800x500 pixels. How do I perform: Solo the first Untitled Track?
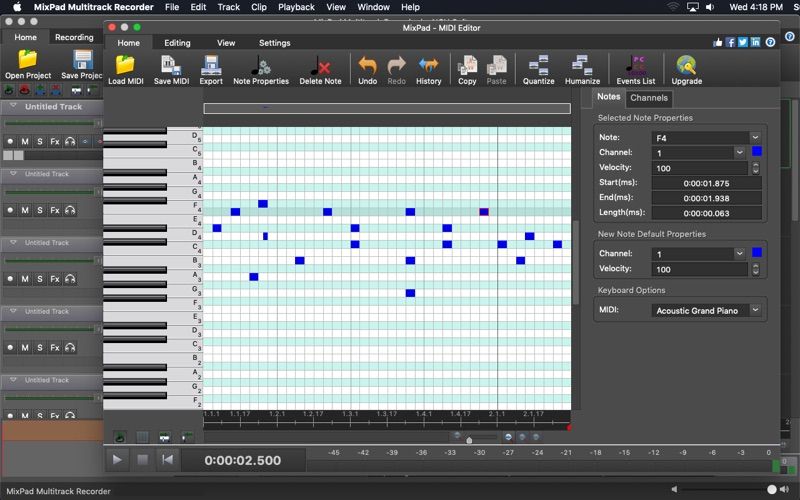[x=40, y=141]
